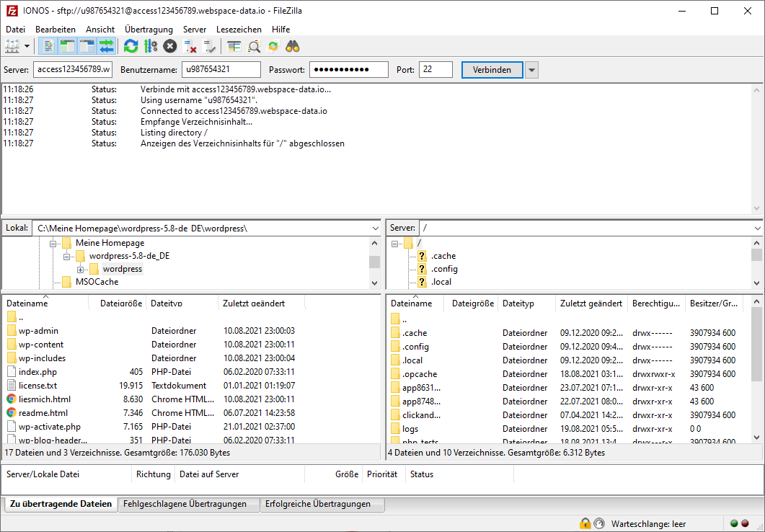Switch to Erfolgreiche Übertragungen tab
The width and height of the screenshot is (765, 532).
click(318, 504)
